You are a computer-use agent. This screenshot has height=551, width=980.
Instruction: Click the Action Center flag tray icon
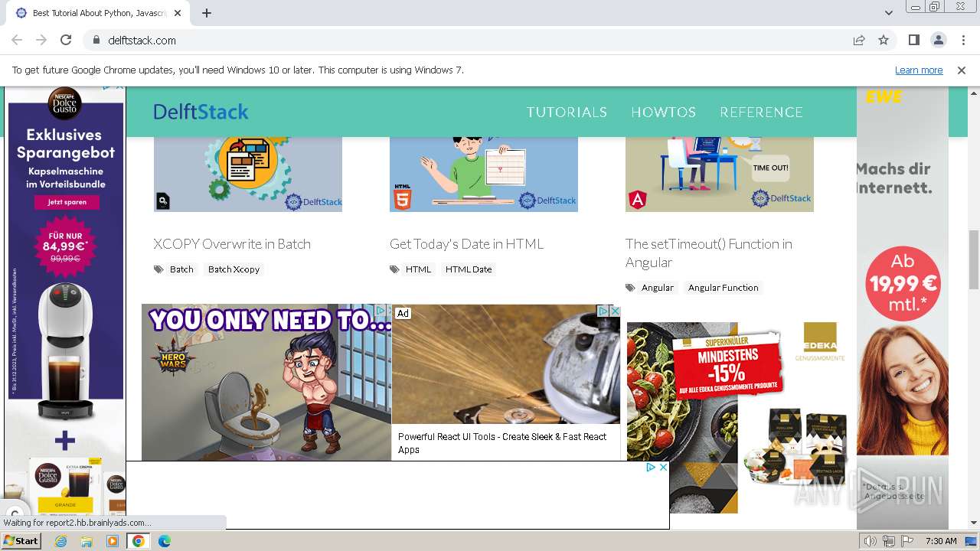[907, 541]
